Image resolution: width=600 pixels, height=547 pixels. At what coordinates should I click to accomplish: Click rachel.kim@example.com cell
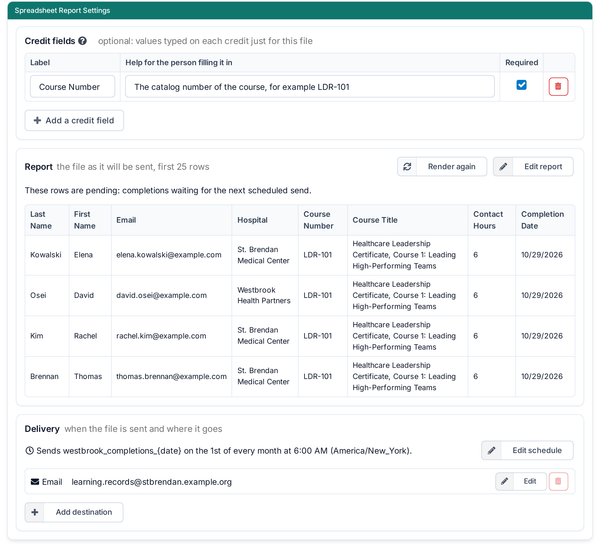coord(171,336)
